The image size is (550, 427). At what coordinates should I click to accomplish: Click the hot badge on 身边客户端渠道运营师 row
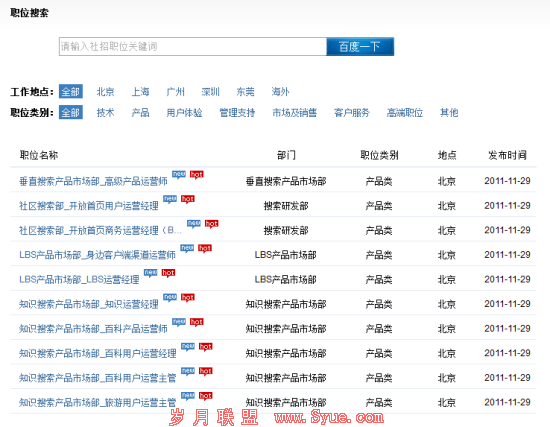205,248
